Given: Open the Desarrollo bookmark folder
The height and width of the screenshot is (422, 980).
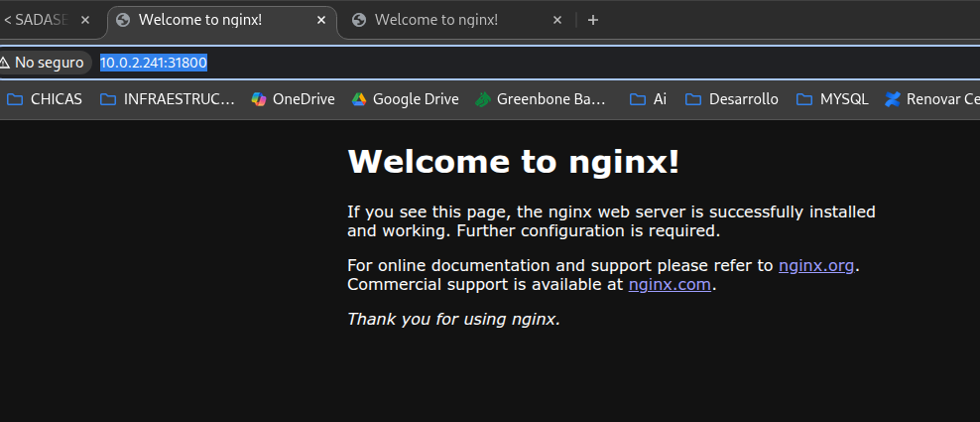Looking at the screenshot, I should (x=732, y=99).
